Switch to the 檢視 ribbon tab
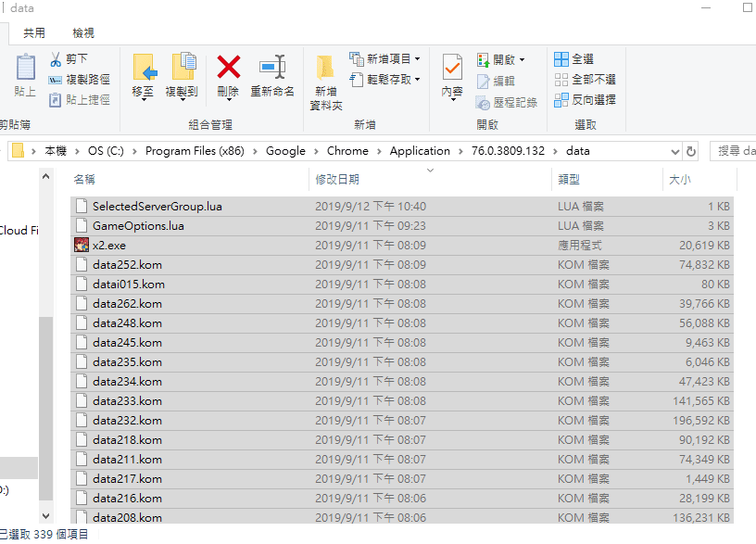 coord(82,32)
